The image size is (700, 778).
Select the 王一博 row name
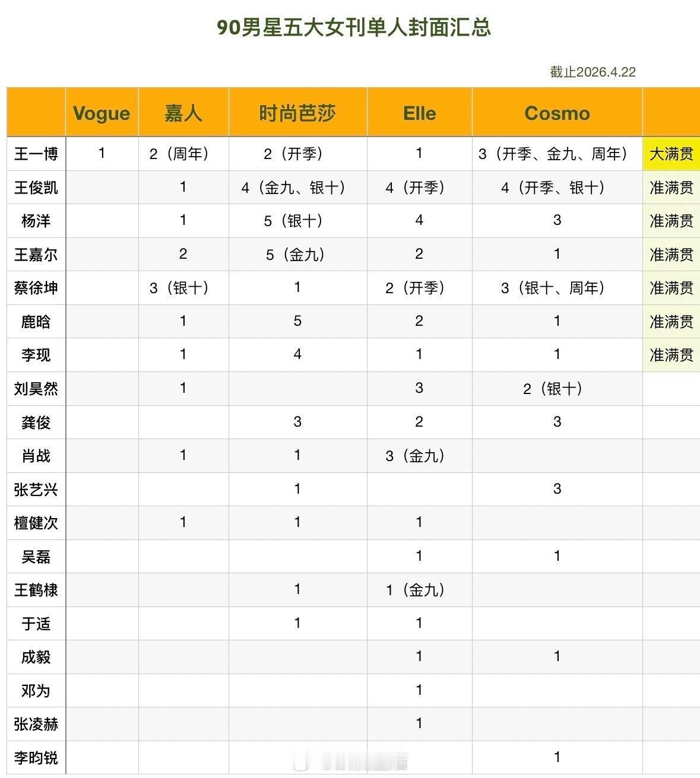click(36, 154)
